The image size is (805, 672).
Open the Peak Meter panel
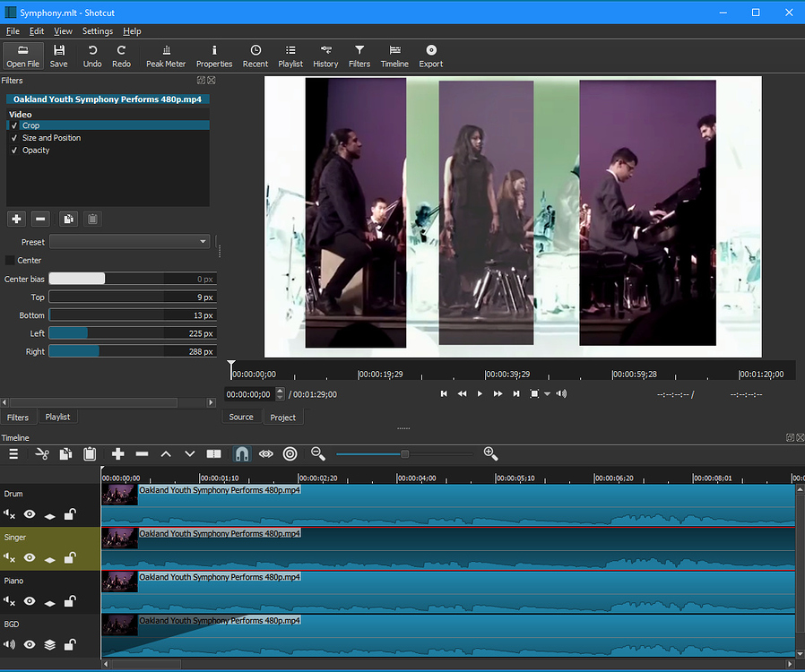(166, 56)
